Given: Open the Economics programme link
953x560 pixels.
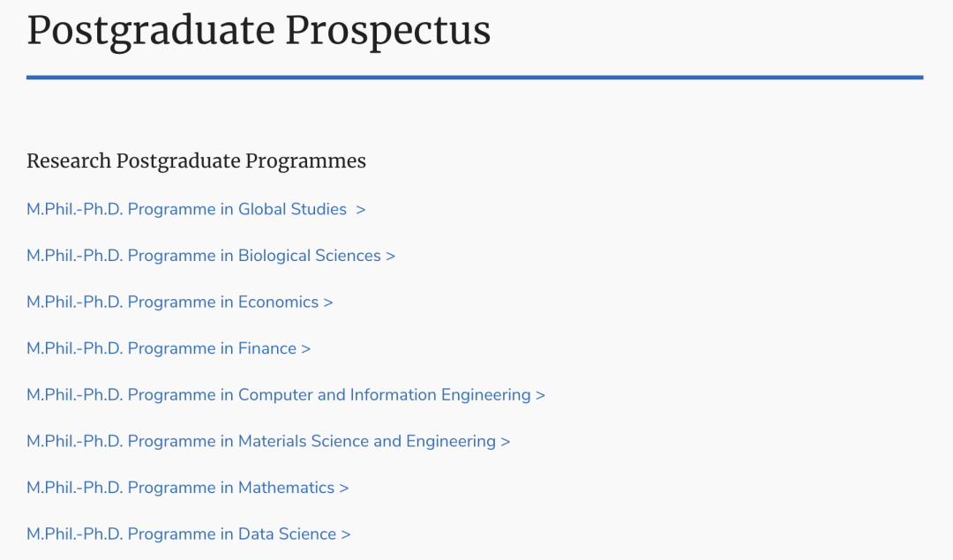Looking at the screenshot, I should click(x=180, y=302).
